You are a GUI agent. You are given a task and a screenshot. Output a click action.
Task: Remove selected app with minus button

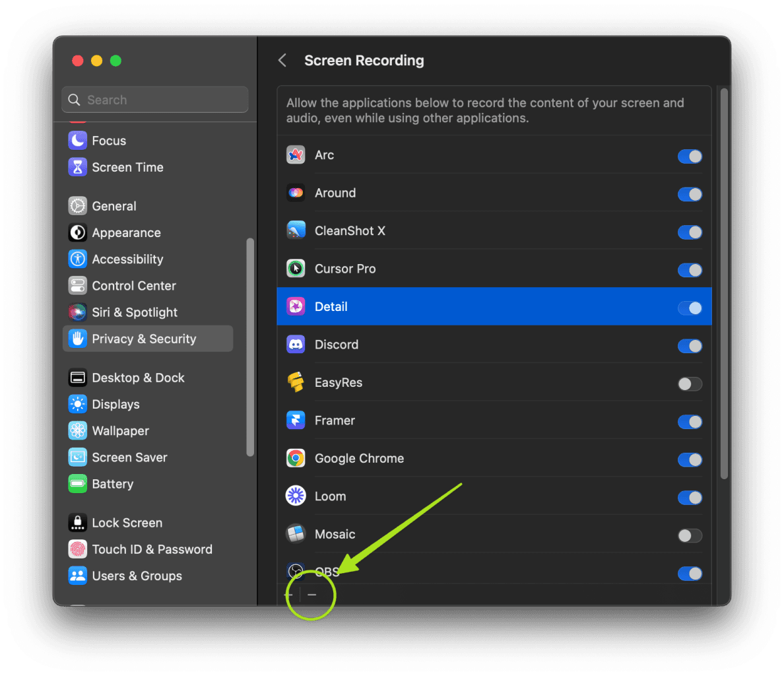(x=312, y=595)
